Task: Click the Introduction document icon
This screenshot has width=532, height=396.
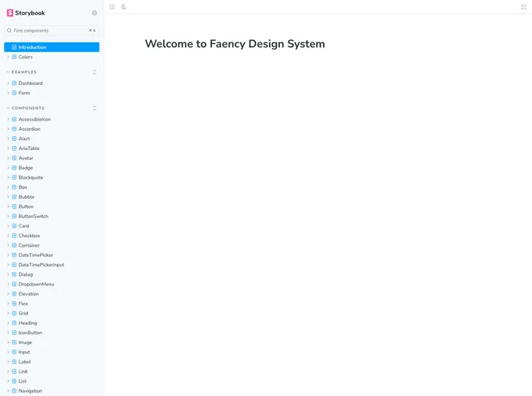Action: click(x=14, y=47)
